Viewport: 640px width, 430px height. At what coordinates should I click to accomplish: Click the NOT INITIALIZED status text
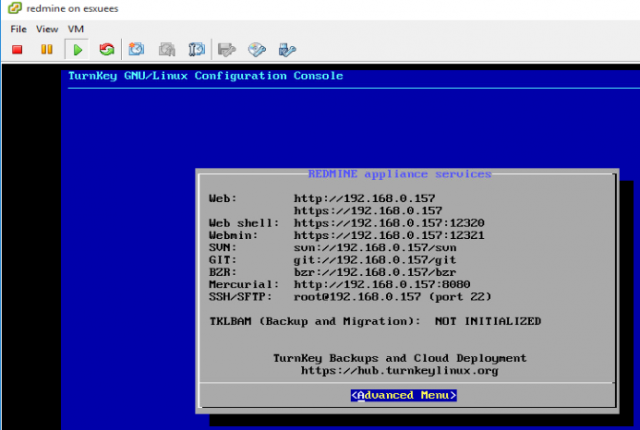click(x=488, y=321)
